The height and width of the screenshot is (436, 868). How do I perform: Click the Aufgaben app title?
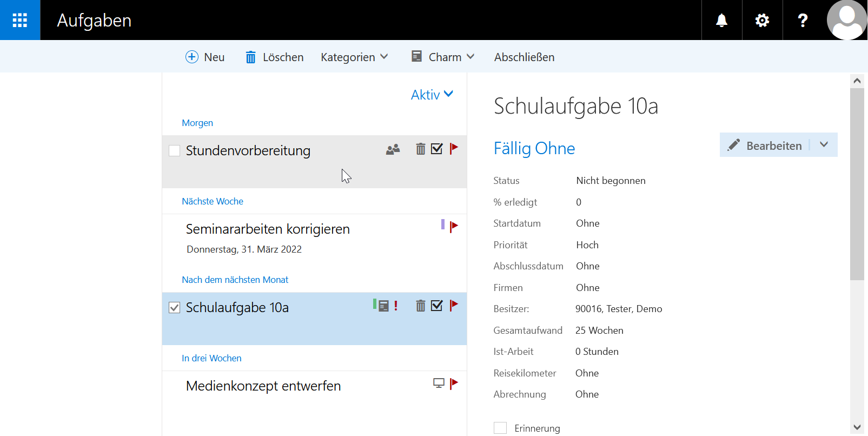(94, 20)
